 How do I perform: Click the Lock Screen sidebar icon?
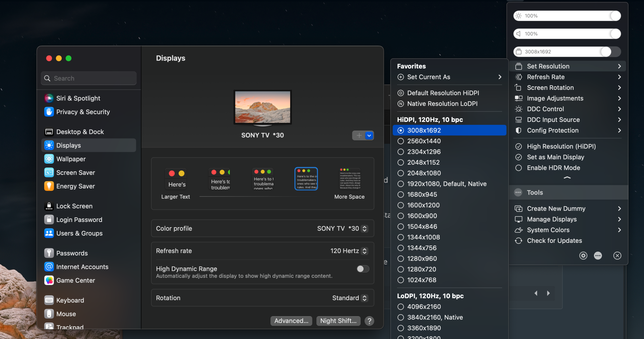point(49,206)
